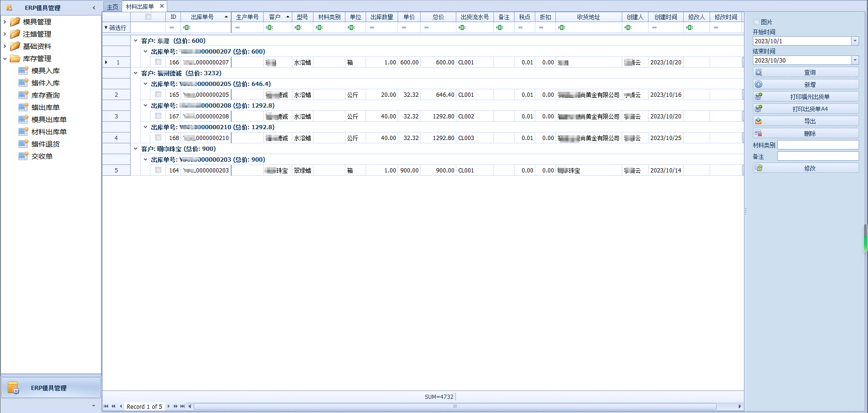Click the 导出 export icon
The height and width of the screenshot is (413, 868).
[759, 121]
